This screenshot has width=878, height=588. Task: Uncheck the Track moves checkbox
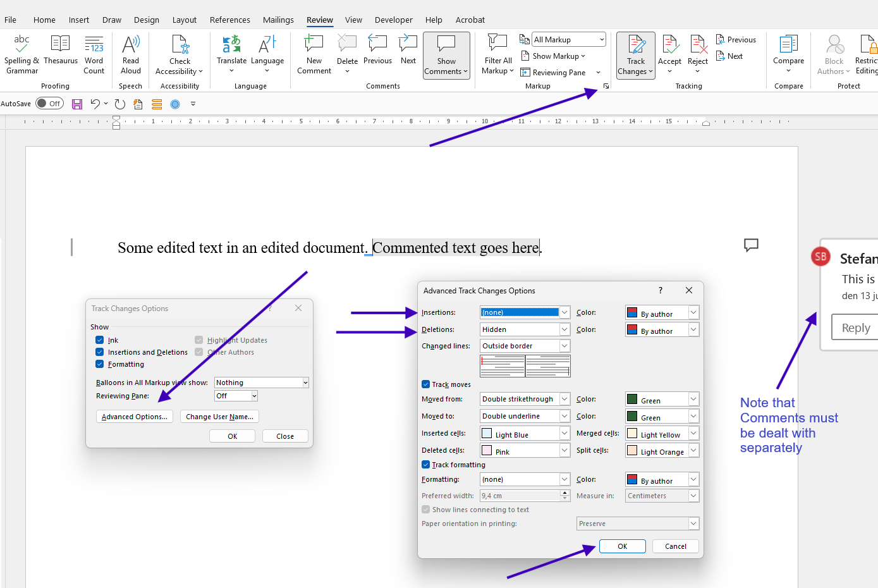click(x=426, y=384)
